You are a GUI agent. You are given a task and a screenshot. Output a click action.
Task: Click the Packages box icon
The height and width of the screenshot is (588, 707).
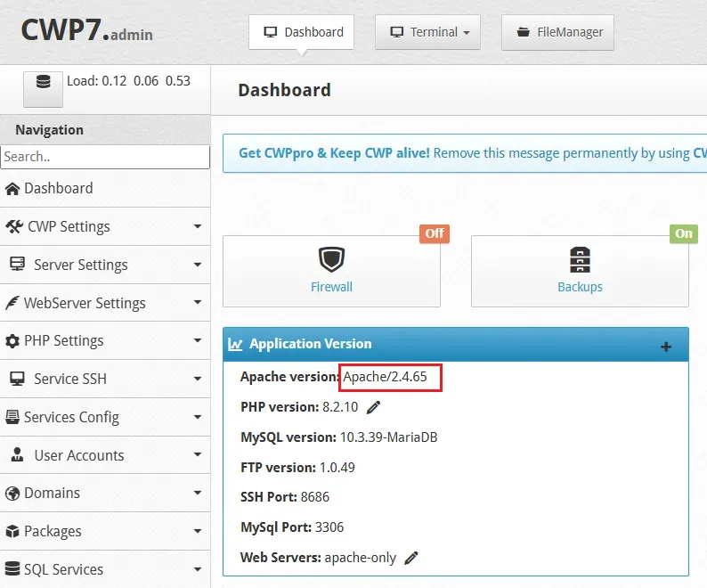12,532
